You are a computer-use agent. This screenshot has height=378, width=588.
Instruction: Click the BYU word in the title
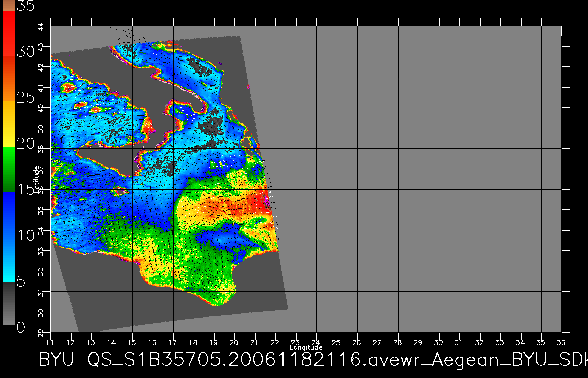[x=56, y=359]
